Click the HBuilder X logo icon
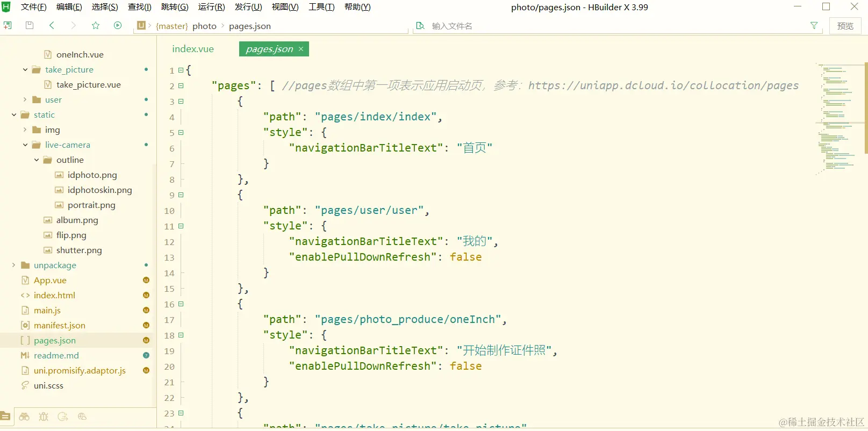Screen dimensions: 868x431 tap(6, 7)
